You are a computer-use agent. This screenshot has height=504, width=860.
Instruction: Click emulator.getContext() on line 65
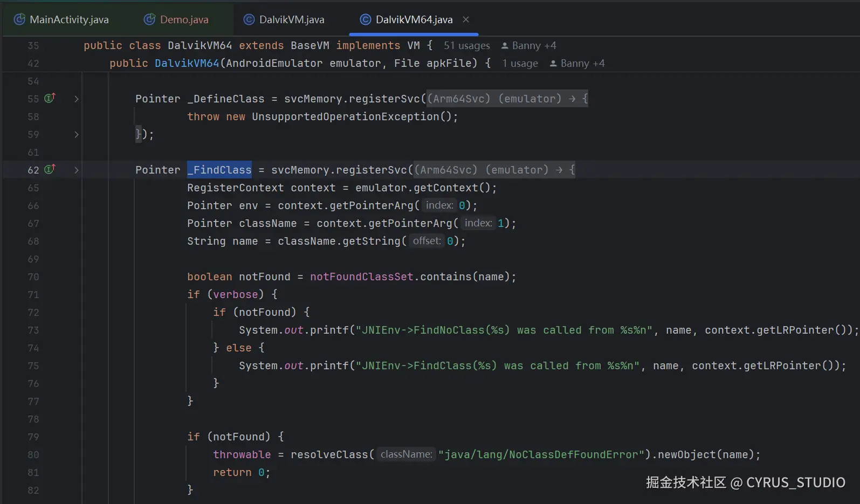coord(423,188)
